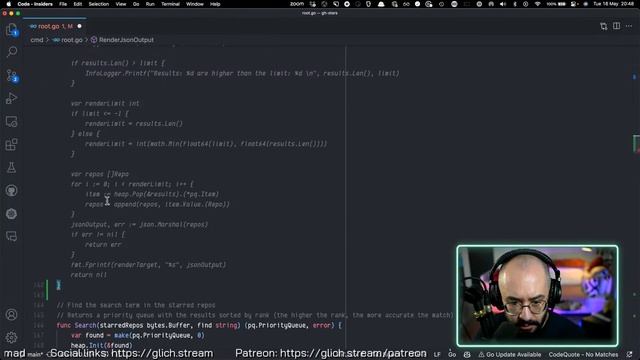Click the Wi-Fi icon in macOS menu bar
Viewport: 640px width, 360px height.
click(537, 4)
